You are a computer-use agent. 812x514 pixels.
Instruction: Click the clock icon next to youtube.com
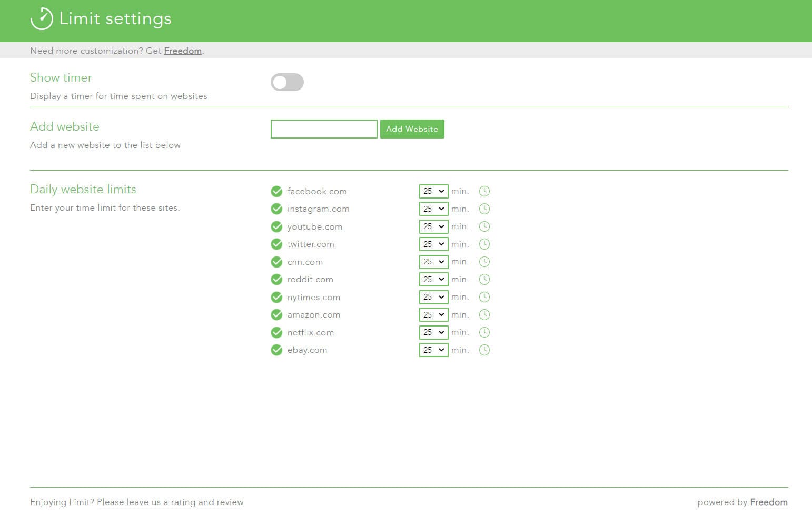tap(484, 226)
